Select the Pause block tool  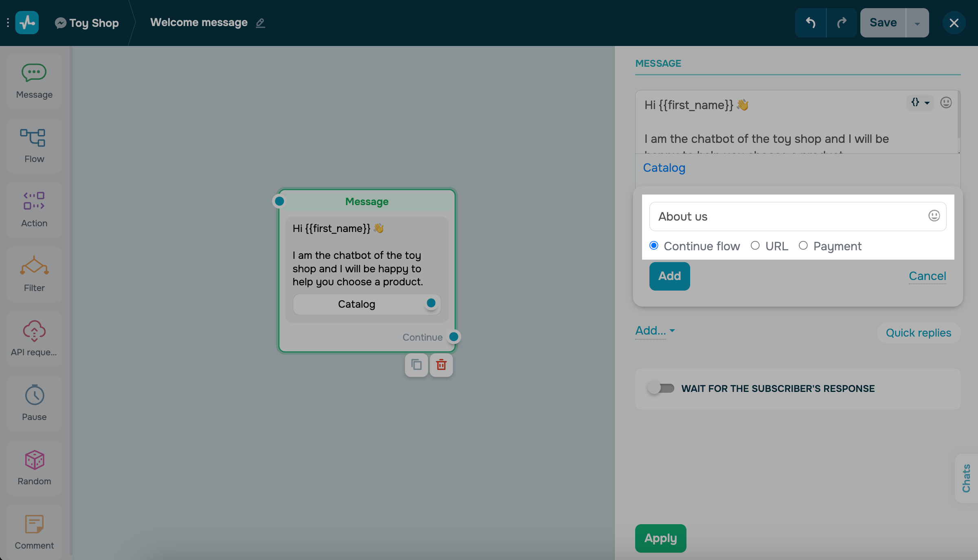(34, 403)
